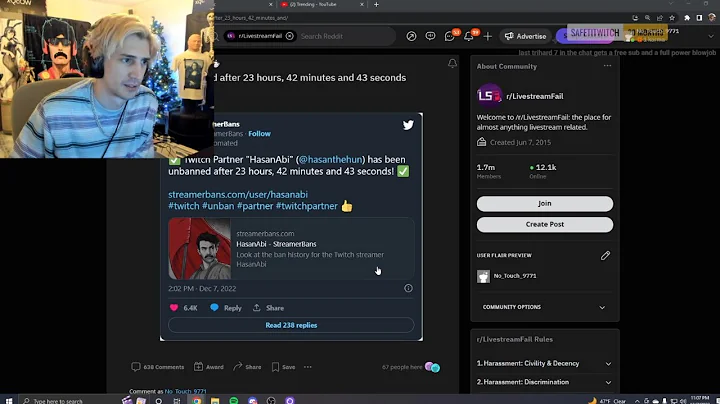Expand rule 1 Harassment: Civility & Decency
The image size is (720, 404).
tap(545, 363)
